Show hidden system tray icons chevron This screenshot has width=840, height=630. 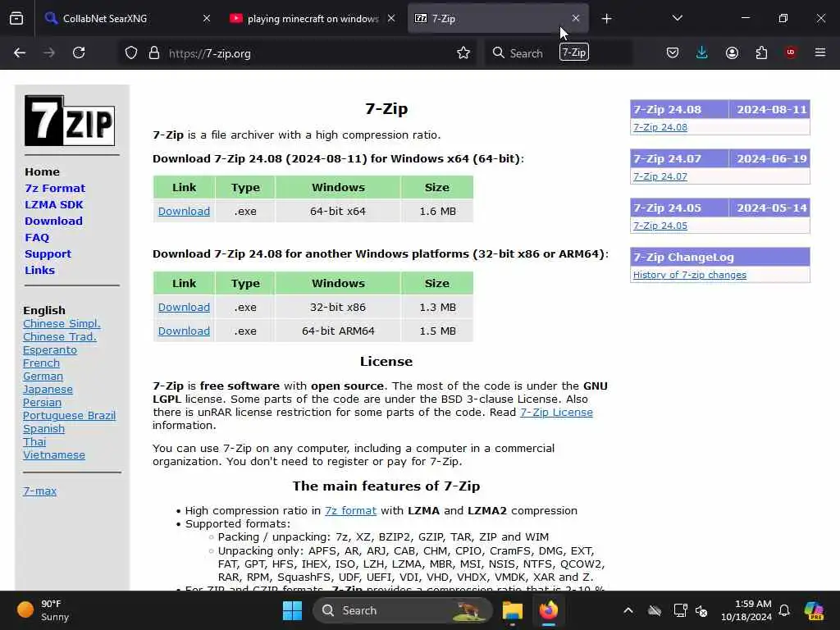point(628,610)
